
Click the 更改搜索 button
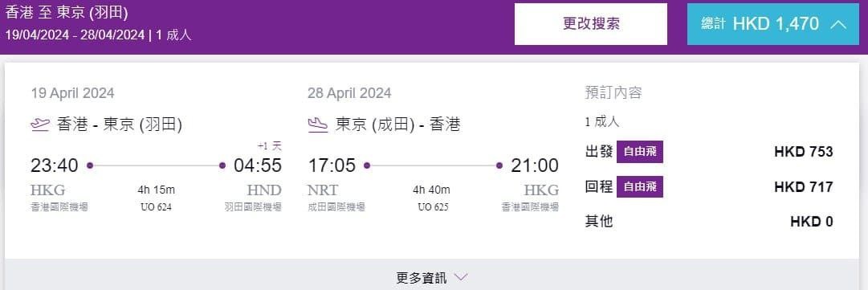(591, 24)
